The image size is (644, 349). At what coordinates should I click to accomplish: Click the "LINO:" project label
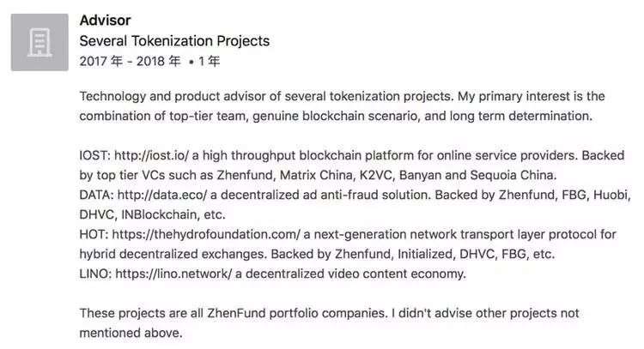point(95,274)
